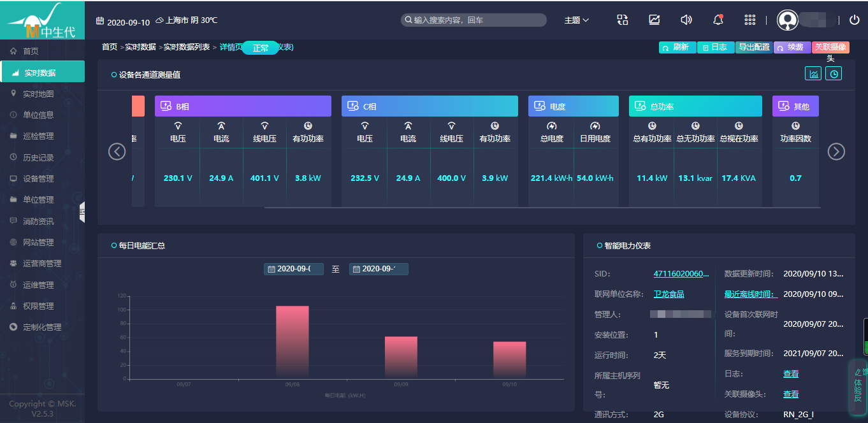Screen dimensions: 868x423
Task: Open the trend chart icon in header
Action: coord(655,20)
